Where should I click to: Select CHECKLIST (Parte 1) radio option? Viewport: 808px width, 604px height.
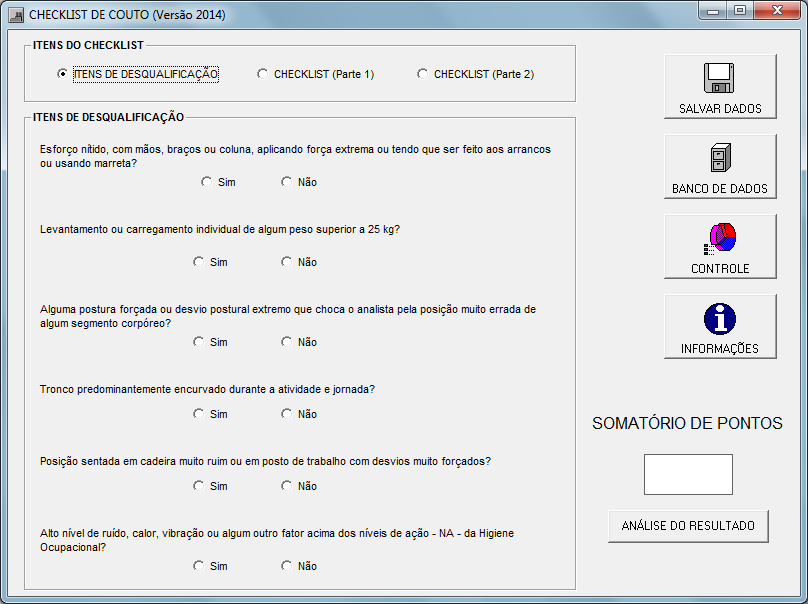click(x=315, y=74)
